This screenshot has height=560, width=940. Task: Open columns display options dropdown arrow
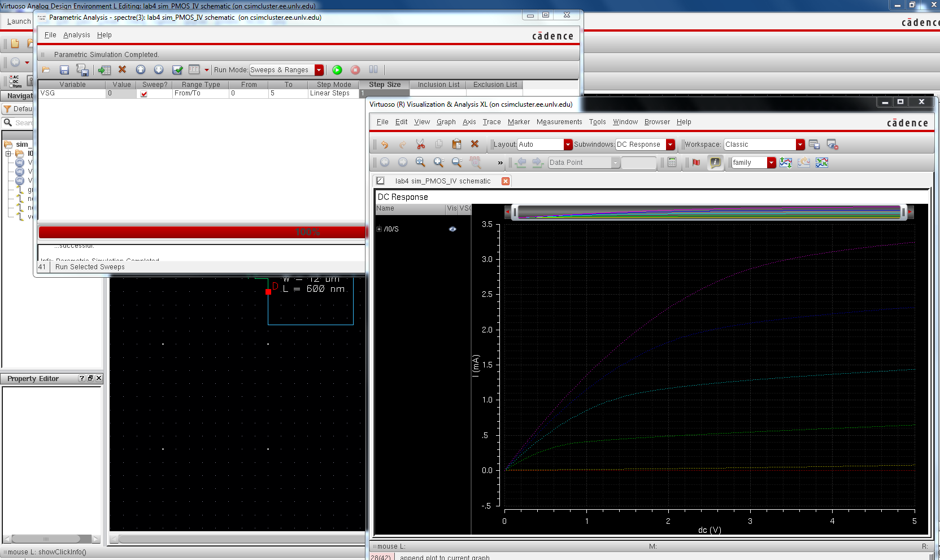[207, 70]
